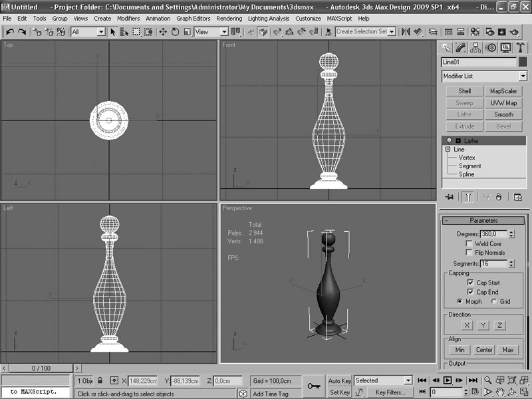
Task: Click the Play Animation button
Action: click(447, 380)
